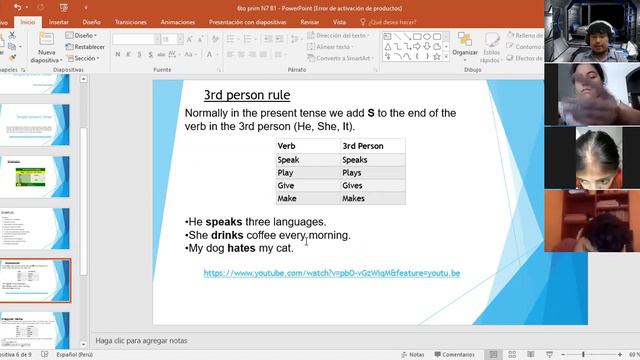Start presentation from the quick access toolbar icon
The height and width of the screenshot is (360, 640).
(63, 7)
